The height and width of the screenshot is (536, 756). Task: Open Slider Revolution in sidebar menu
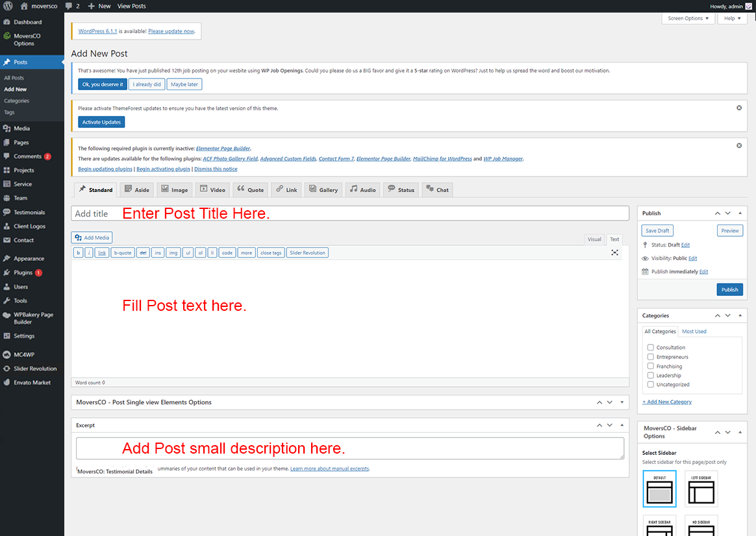point(35,369)
